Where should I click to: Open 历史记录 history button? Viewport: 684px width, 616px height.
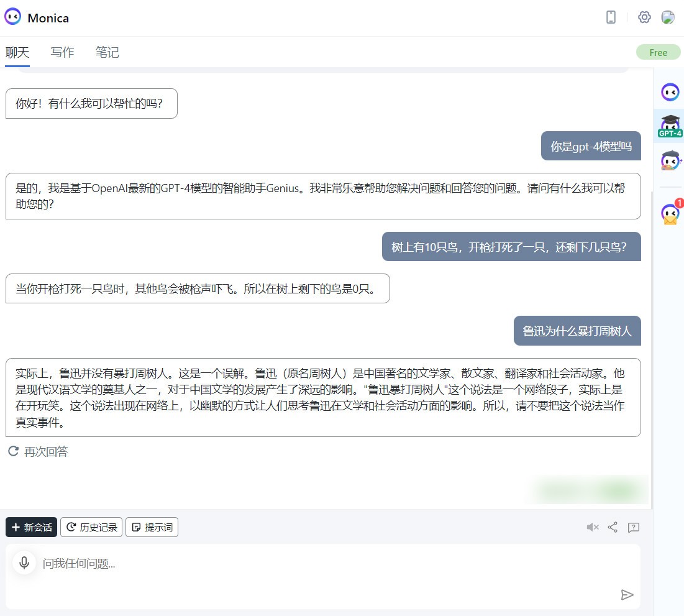point(91,527)
